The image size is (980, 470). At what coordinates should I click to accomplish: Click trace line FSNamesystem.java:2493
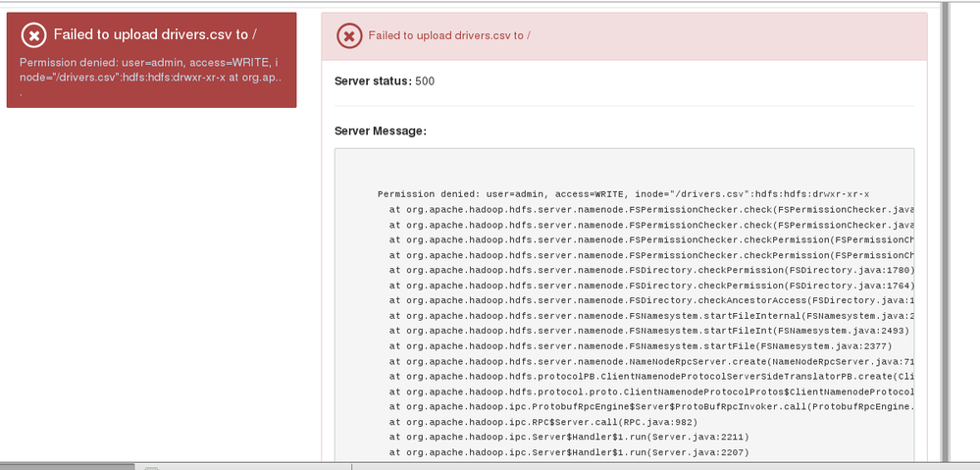648,332
